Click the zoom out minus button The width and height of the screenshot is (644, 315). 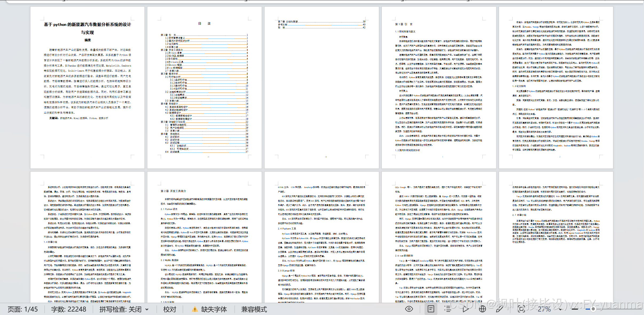point(575,309)
